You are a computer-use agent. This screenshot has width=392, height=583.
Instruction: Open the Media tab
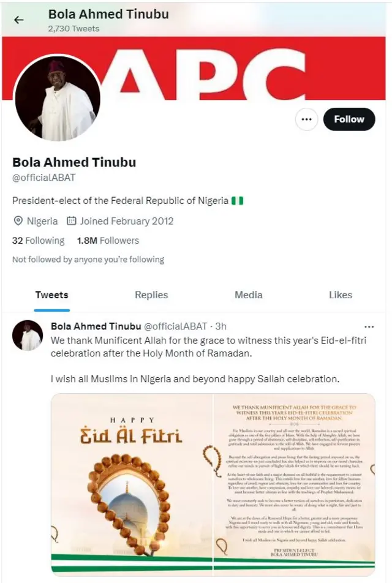tap(248, 295)
